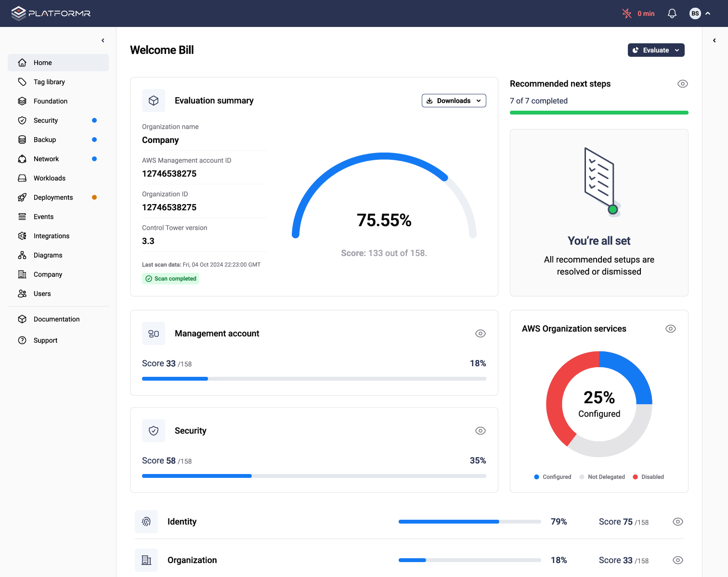Click the disconnected timer icon showing 0 min
This screenshot has height=577, width=728.
click(x=627, y=13)
